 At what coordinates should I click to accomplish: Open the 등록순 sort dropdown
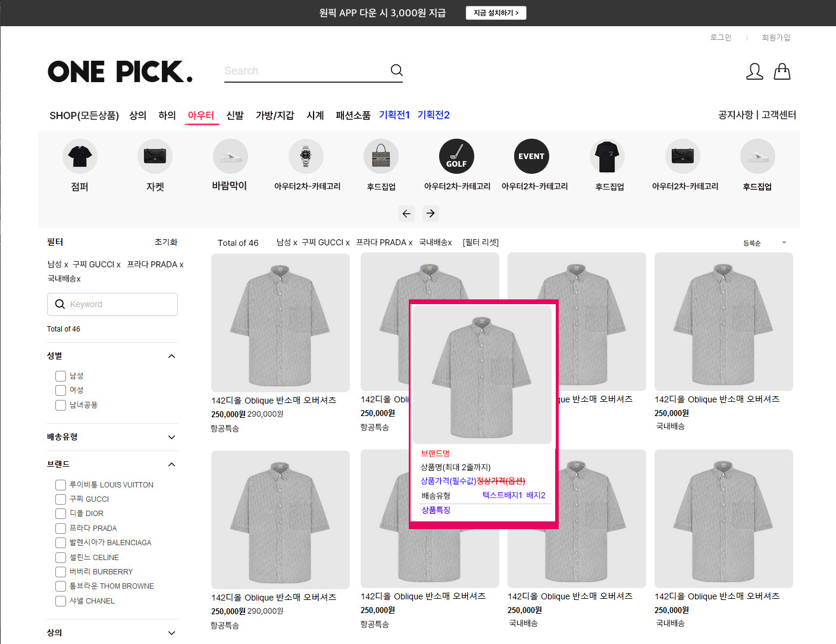(x=764, y=243)
